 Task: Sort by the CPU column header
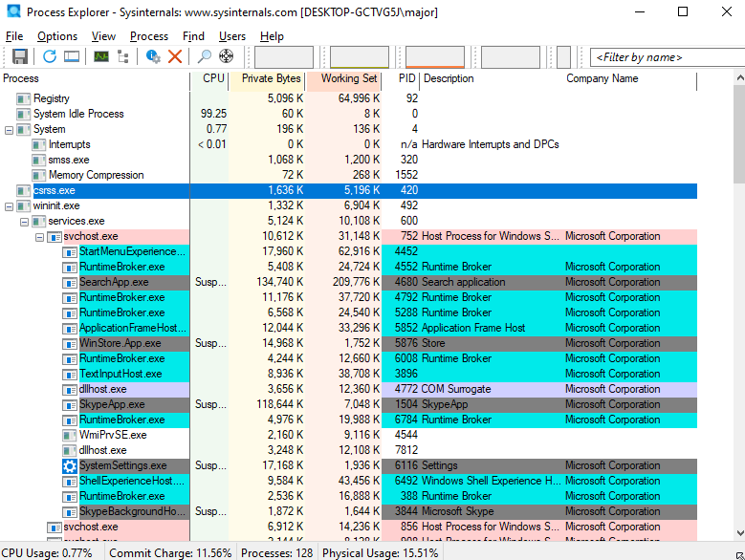pyautogui.click(x=213, y=78)
